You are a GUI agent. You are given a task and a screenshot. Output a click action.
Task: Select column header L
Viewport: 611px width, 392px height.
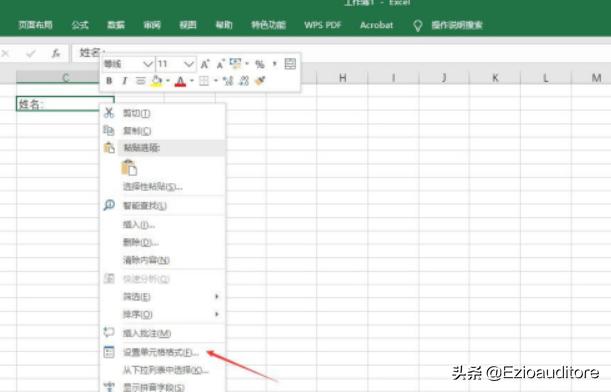pos(546,78)
